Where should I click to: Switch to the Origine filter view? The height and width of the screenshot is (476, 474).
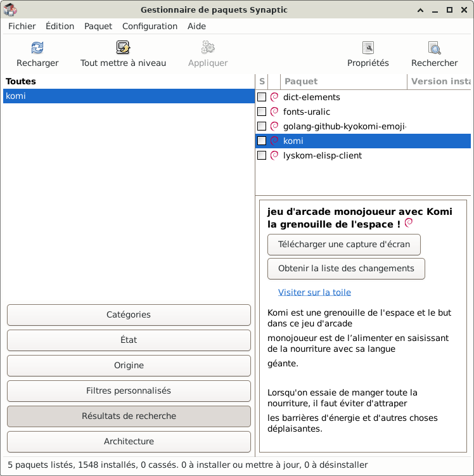tap(129, 366)
